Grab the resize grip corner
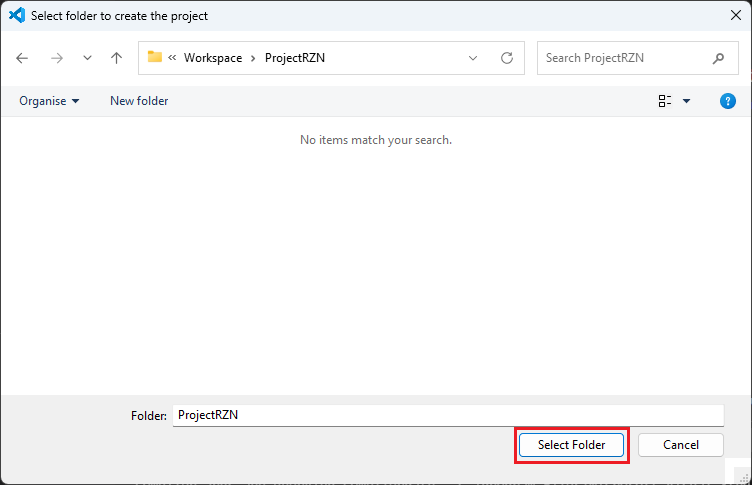Image resolution: width=752 pixels, height=485 pixels. tap(743, 477)
